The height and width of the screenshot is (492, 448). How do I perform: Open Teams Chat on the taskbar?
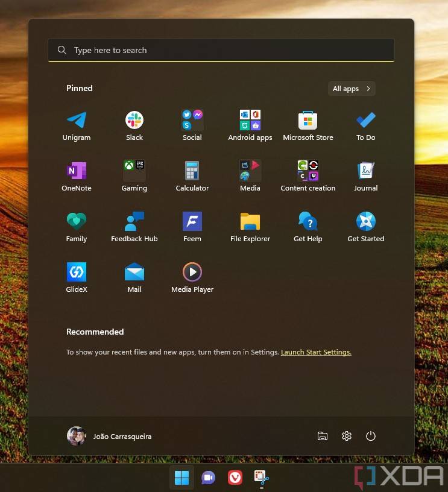(x=208, y=478)
